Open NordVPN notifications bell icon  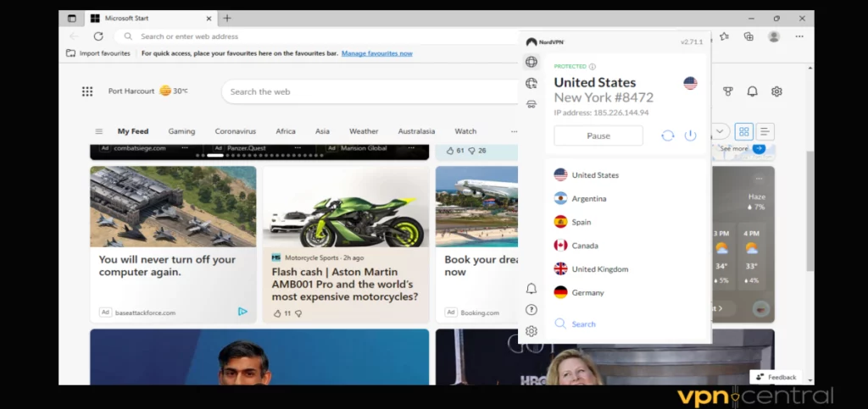(531, 289)
